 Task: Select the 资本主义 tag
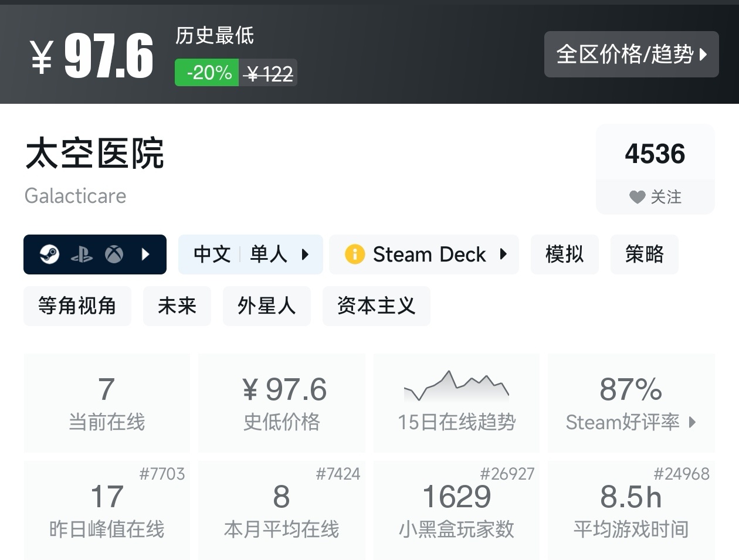pyautogui.click(x=376, y=306)
